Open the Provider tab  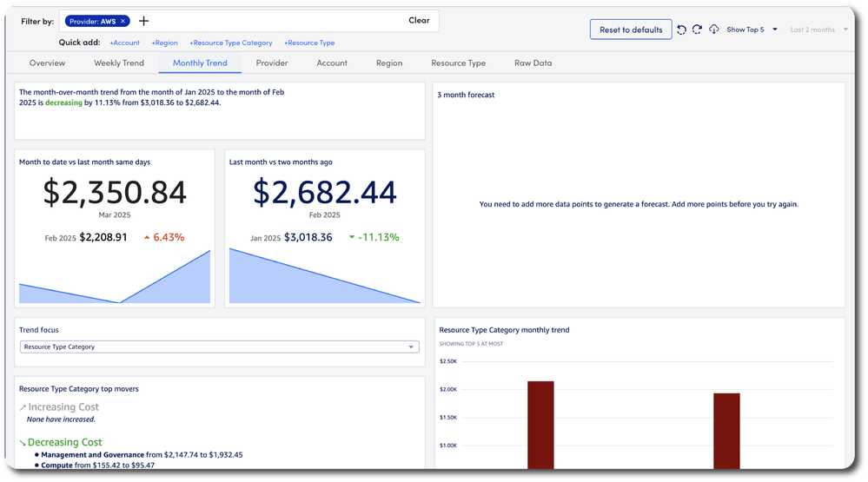(272, 63)
